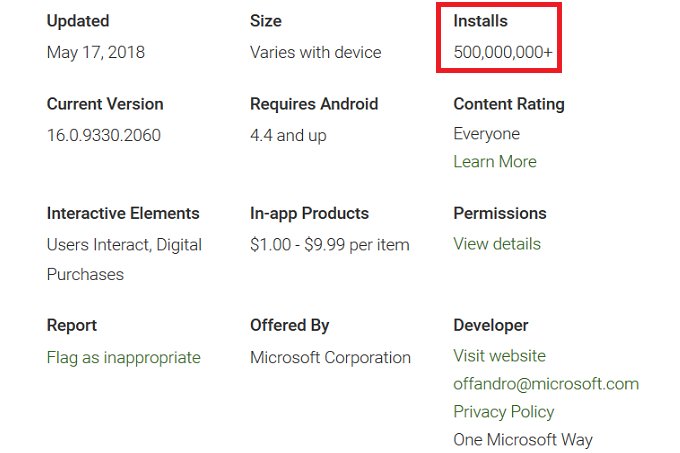Viewport: 680px width, 453px height.
Task: Click the Microsoft Corporation offered-by text
Action: pyautogui.click(x=330, y=358)
